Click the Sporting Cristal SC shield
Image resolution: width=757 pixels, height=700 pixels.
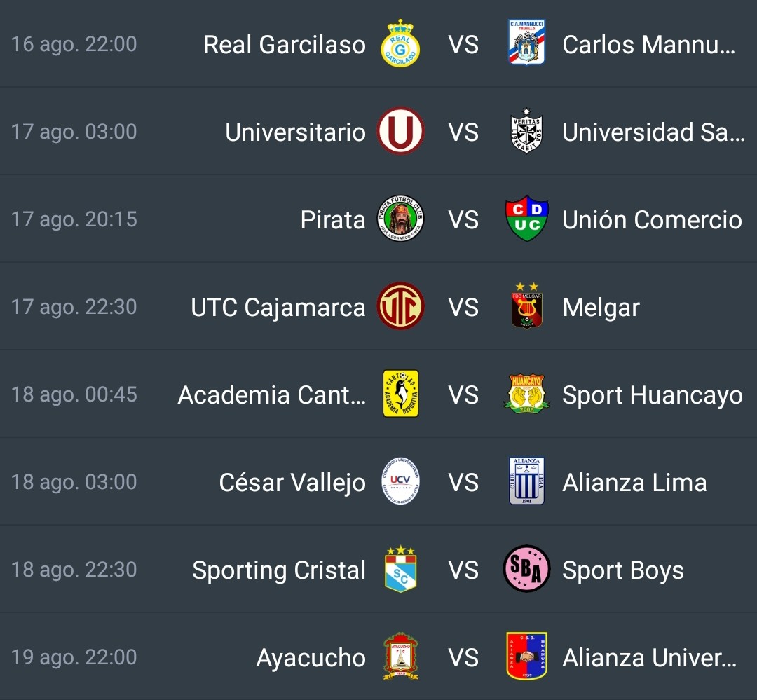click(400, 569)
